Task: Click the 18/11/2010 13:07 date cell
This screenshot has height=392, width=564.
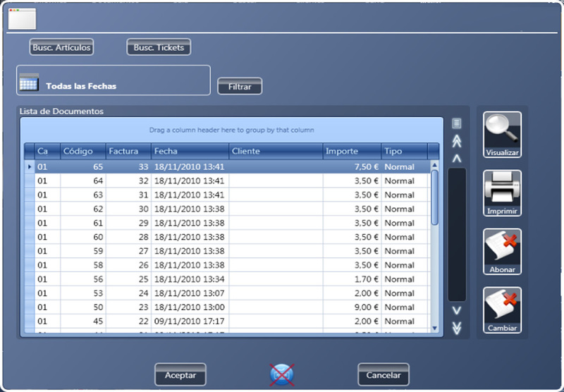Action: [x=190, y=293]
